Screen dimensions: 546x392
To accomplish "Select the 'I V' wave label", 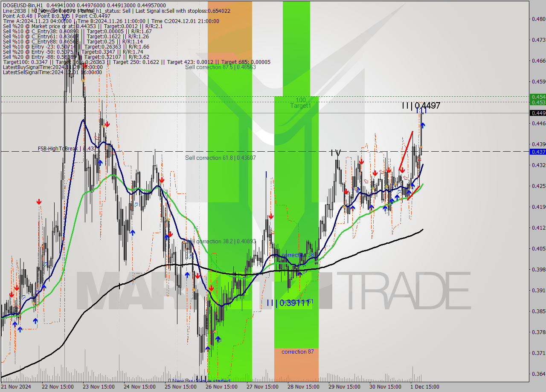I will click(x=336, y=153).
